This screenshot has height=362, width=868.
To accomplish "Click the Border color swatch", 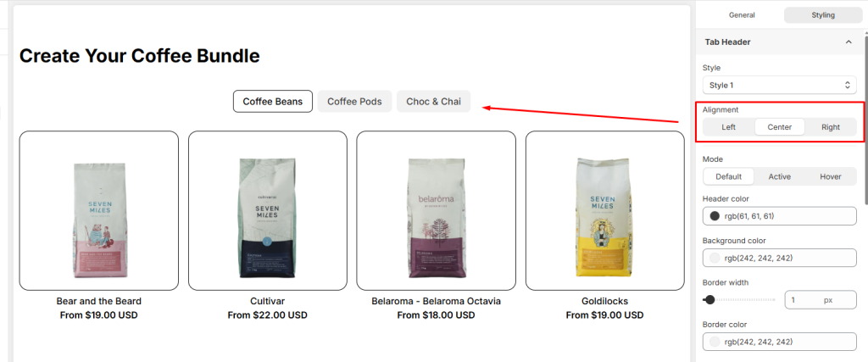I will 715,342.
